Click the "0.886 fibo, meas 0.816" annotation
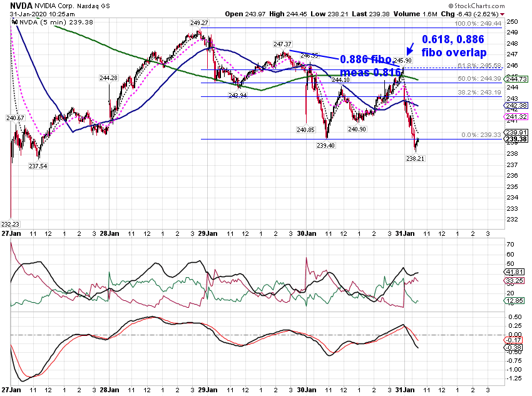 point(371,66)
